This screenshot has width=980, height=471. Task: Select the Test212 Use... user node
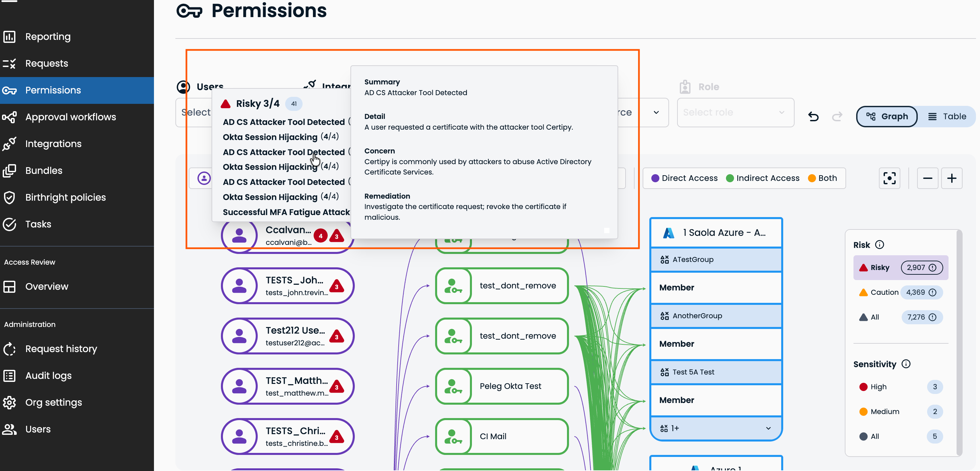[288, 336]
